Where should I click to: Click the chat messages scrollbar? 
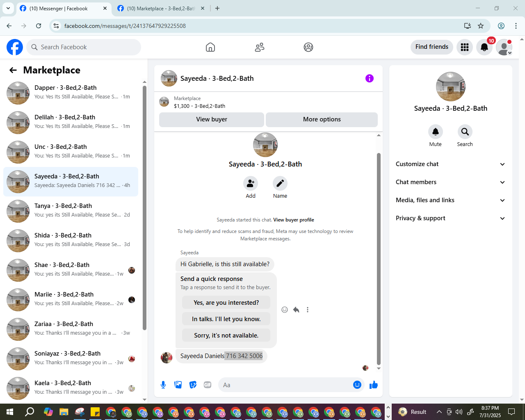click(x=379, y=259)
